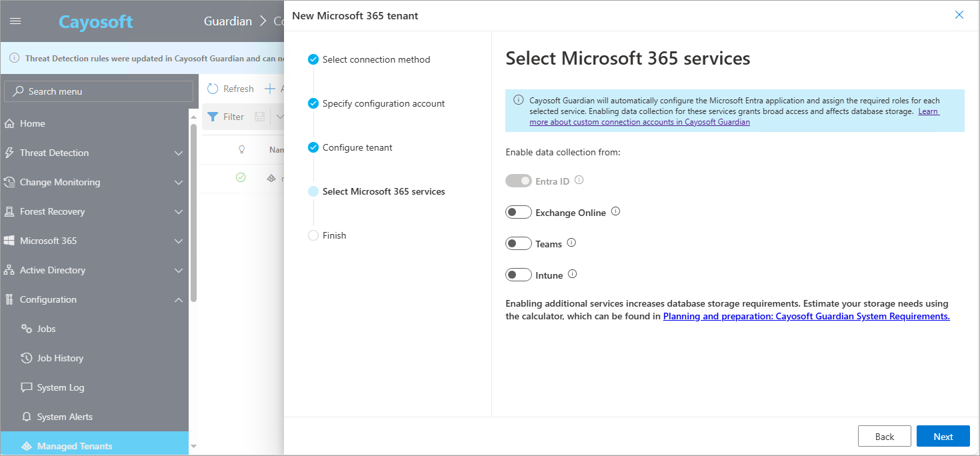Click the Configuration tools icon

pyautogui.click(x=9, y=299)
